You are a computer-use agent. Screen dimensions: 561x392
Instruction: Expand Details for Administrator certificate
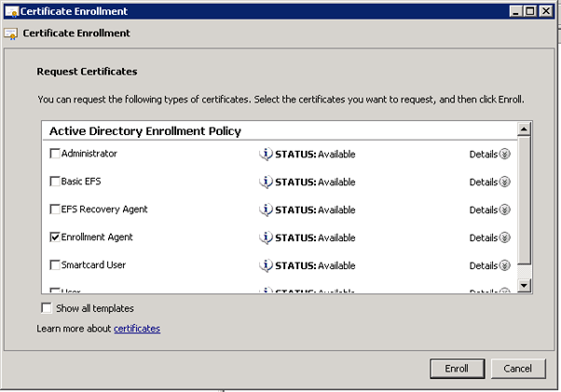coord(490,155)
